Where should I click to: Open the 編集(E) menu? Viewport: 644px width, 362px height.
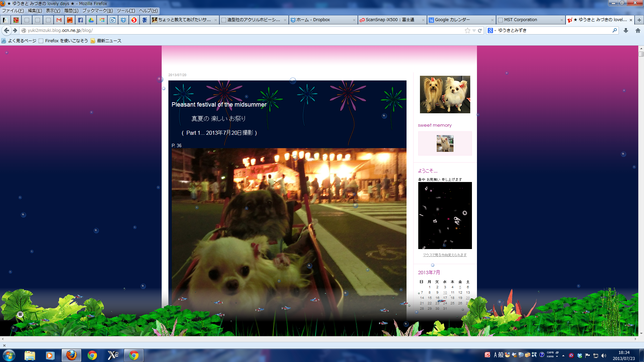tap(35, 11)
